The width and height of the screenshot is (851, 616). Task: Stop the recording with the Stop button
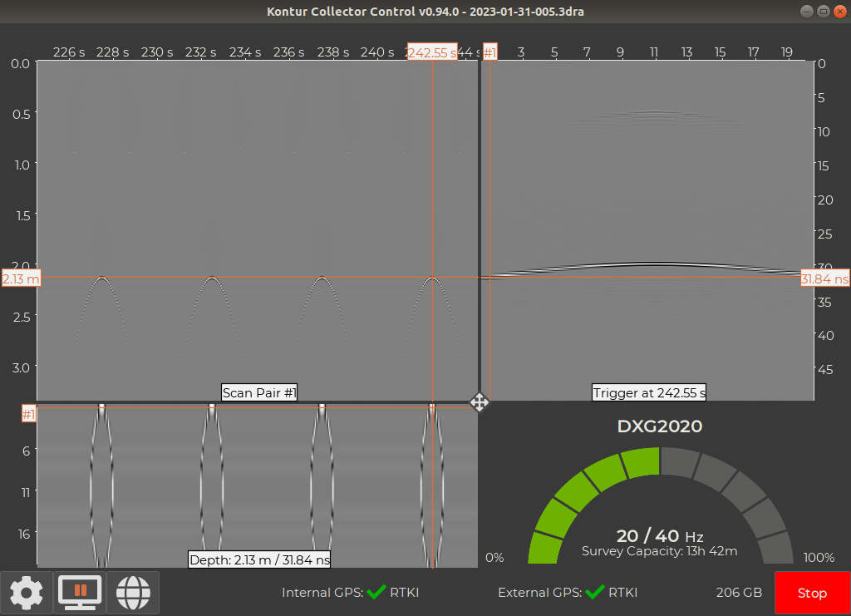tap(813, 594)
